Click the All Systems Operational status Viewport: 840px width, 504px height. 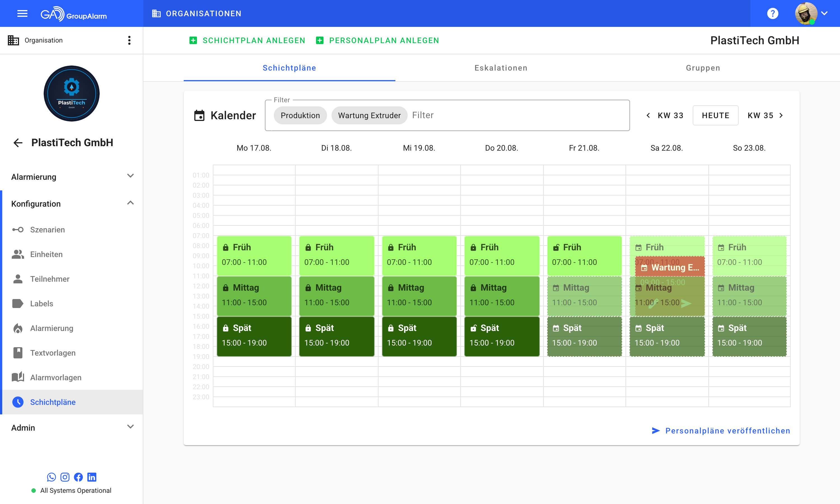click(x=71, y=490)
